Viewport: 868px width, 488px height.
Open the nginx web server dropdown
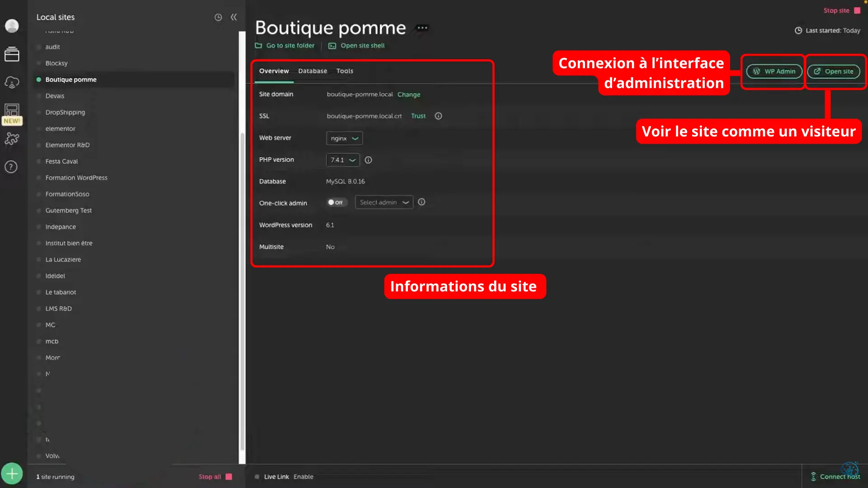click(x=344, y=138)
